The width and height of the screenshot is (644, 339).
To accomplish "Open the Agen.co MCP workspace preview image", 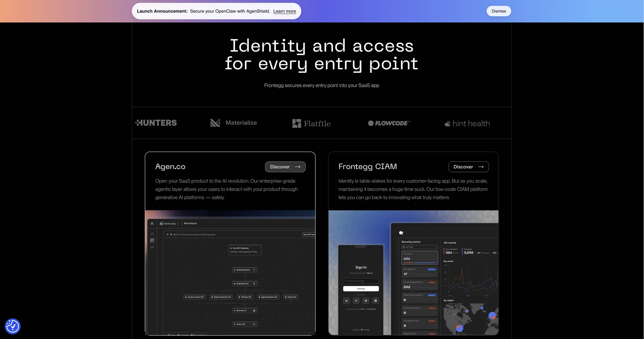I will click(x=230, y=273).
